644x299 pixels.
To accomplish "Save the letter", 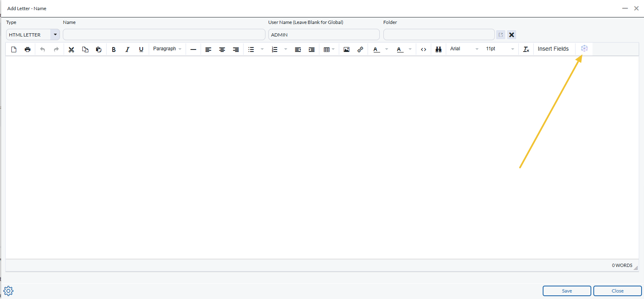I will pos(567,291).
